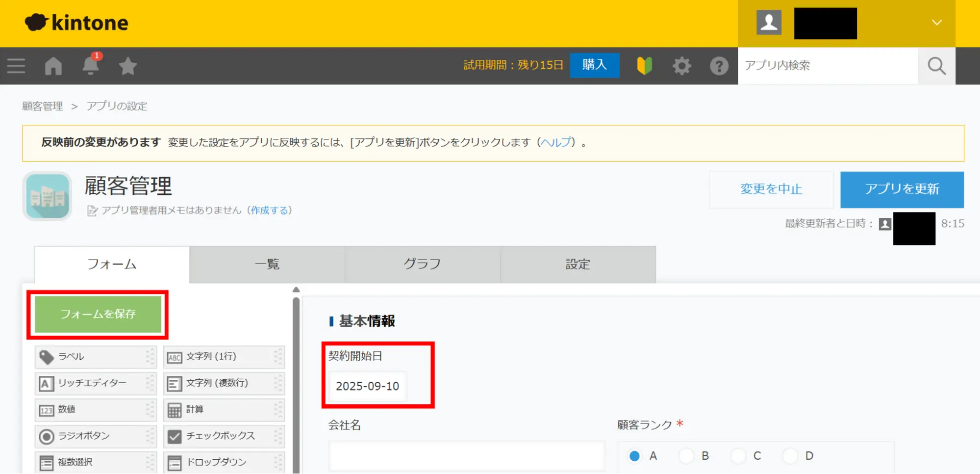980x474 pixels.
Task: Click the アプリを更新 button
Action: 902,189
